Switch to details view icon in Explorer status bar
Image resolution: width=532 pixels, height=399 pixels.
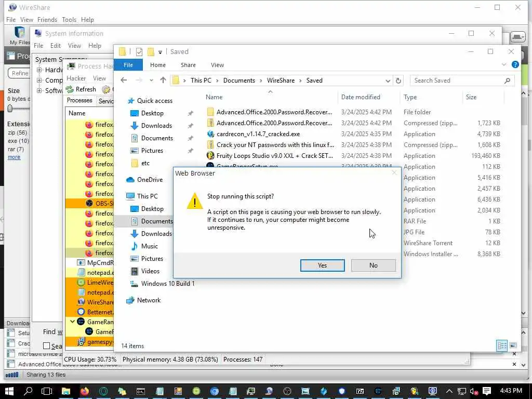502,345
